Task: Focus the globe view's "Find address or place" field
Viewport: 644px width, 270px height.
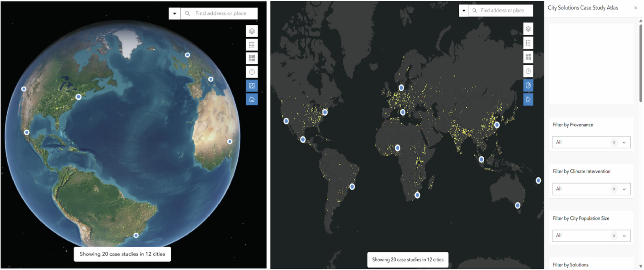Action: (x=219, y=14)
